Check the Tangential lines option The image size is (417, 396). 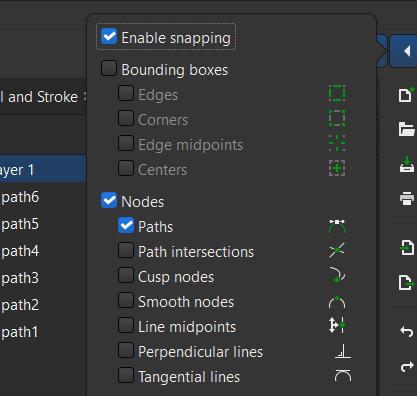[x=126, y=375]
